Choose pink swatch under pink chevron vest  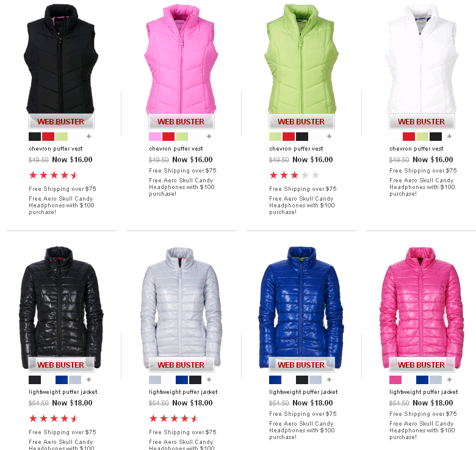(155, 137)
